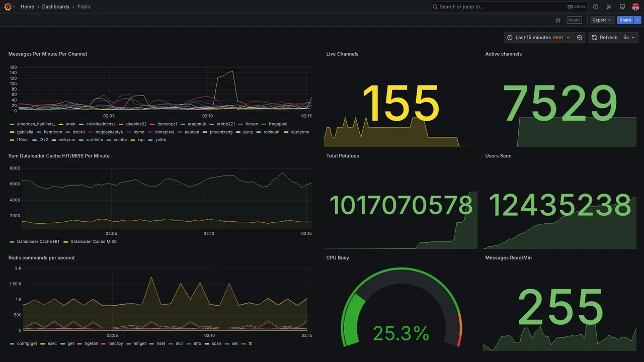644x362 pixels.
Task: Star this dashboard as favorite
Action: [x=558, y=20]
